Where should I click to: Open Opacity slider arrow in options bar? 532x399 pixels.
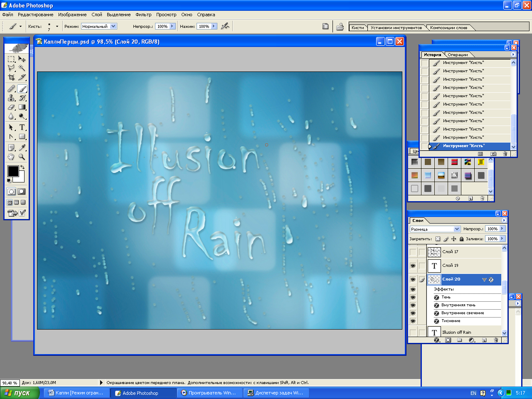(x=172, y=26)
